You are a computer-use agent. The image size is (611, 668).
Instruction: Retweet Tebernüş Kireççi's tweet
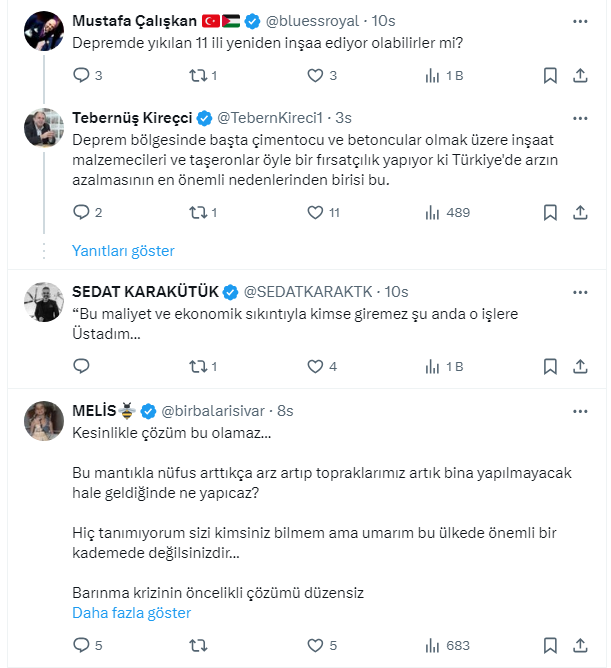(198, 212)
